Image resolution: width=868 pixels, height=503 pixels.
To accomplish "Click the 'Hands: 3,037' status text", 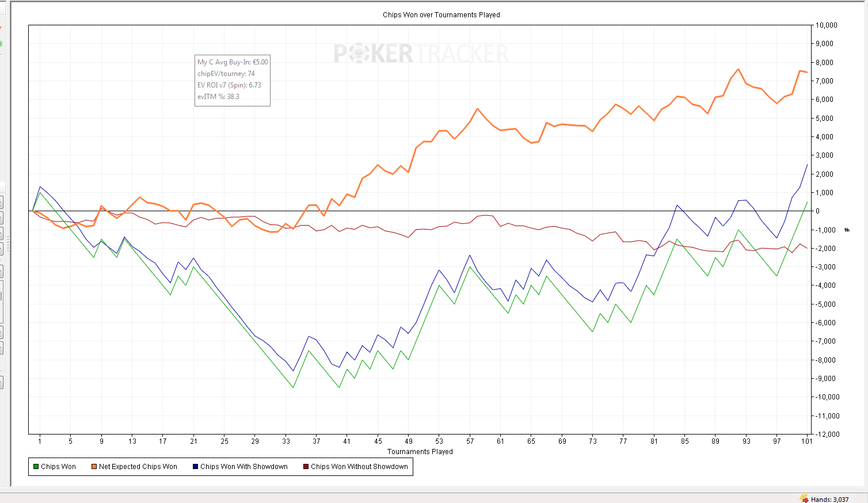I will [x=829, y=500].
